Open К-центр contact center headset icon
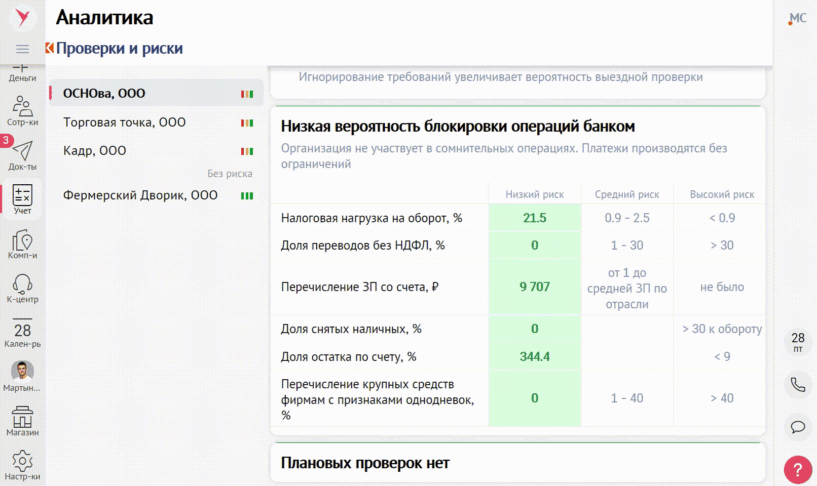The image size is (817, 486). pos(22,286)
